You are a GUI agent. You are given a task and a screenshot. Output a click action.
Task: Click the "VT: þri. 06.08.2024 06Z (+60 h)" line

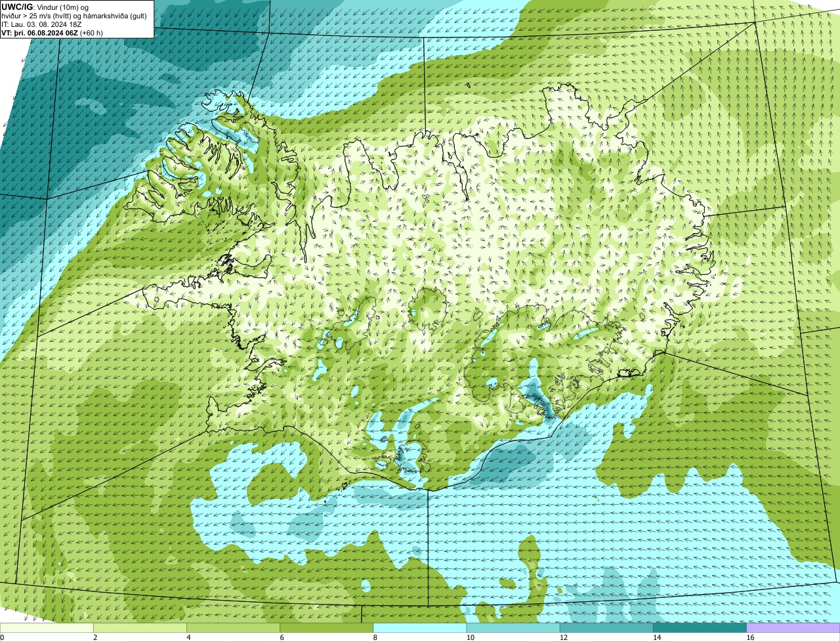click(52, 33)
